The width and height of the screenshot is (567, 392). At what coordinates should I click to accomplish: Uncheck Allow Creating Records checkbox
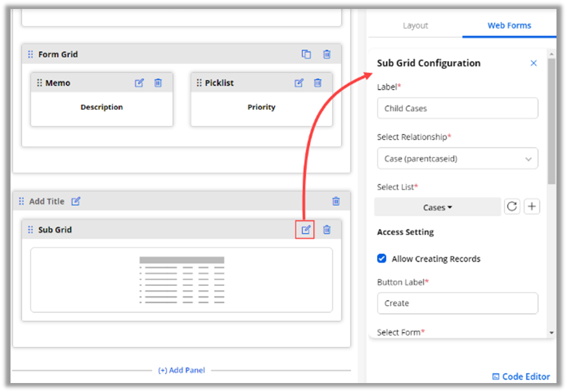pyautogui.click(x=382, y=258)
